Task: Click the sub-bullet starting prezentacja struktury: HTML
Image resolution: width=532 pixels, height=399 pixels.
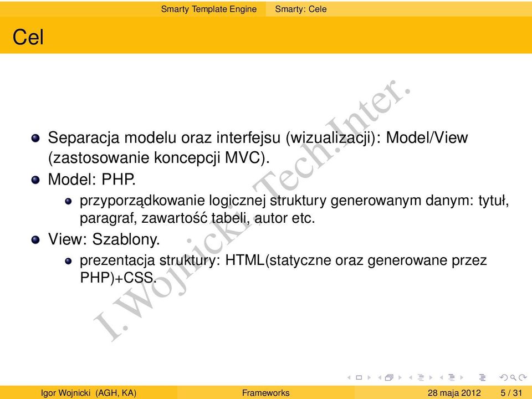Action: [x=283, y=260]
